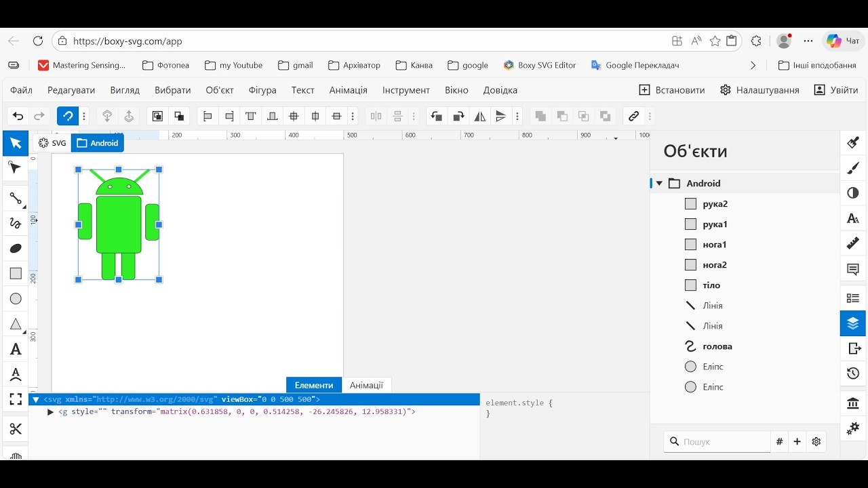Image resolution: width=868 pixels, height=488 pixels.
Task: Add the page to browser favorites
Action: 715,41
